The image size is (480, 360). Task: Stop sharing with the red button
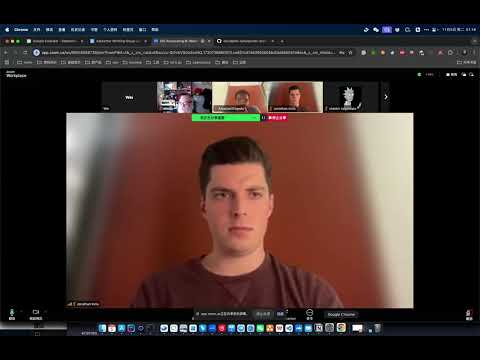click(277, 118)
